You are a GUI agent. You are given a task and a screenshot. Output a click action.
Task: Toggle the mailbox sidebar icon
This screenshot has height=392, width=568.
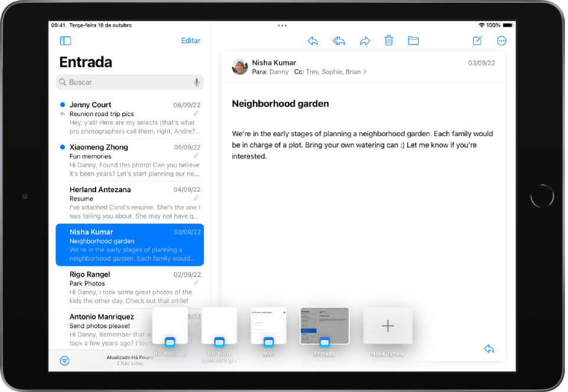pyautogui.click(x=65, y=41)
